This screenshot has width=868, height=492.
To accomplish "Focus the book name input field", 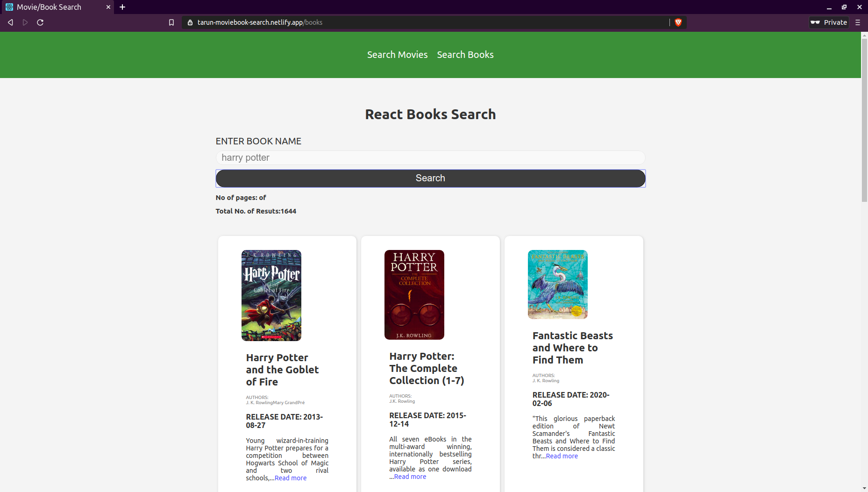I will point(430,157).
